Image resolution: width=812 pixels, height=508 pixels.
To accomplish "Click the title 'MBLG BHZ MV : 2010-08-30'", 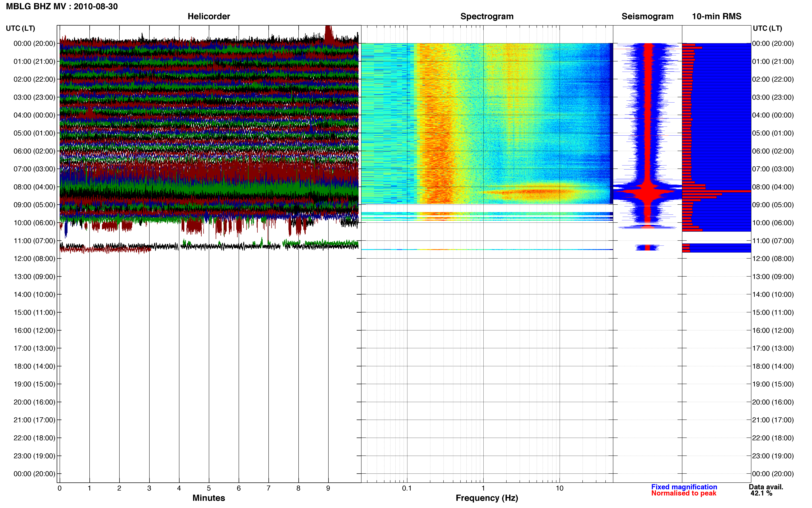I will pyautogui.click(x=62, y=6).
